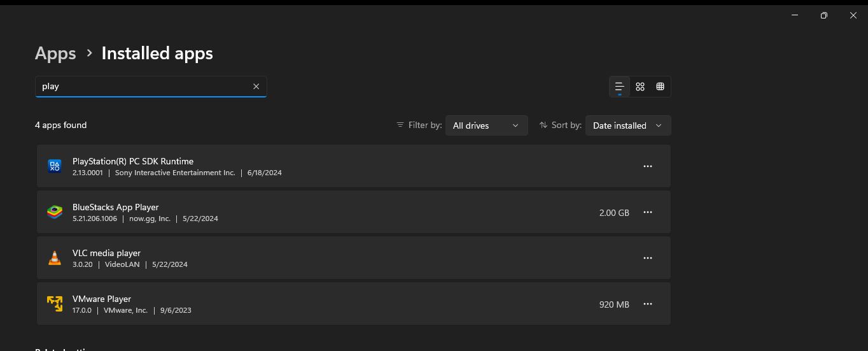Switch to grid view layout
The height and width of the screenshot is (351, 868).
(640, 87)
